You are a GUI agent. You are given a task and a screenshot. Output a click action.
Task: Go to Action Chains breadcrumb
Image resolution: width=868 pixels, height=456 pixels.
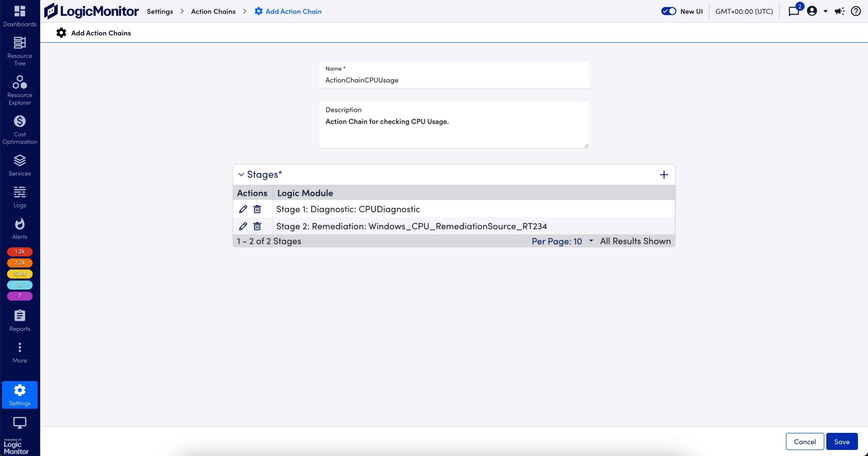click(x=213, y=11)
